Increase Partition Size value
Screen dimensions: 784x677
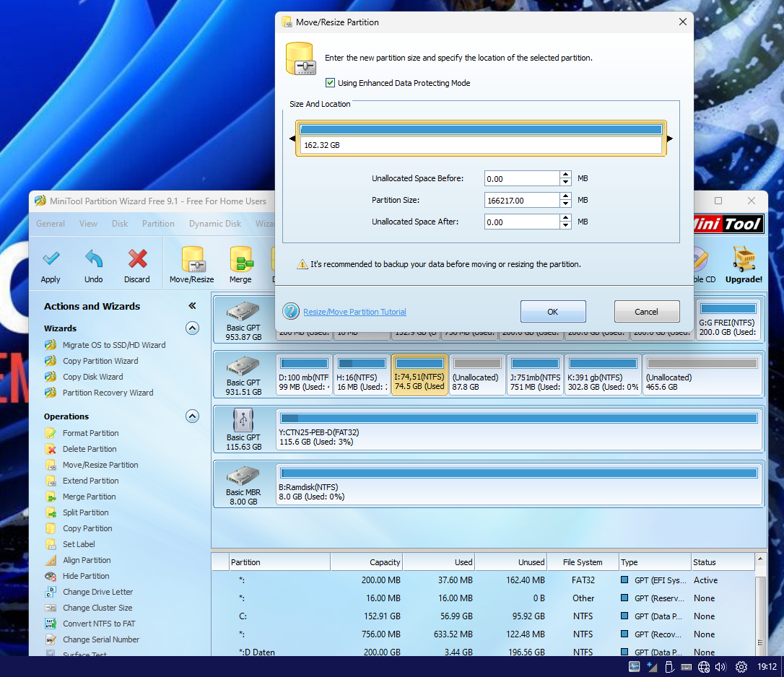[x=565, y=196]
